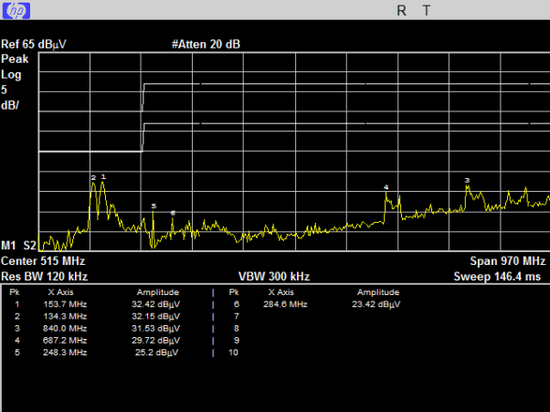Click the 'Peak' detector label
The height and width of the screenshot is (412, 550).
coord(15,59)
